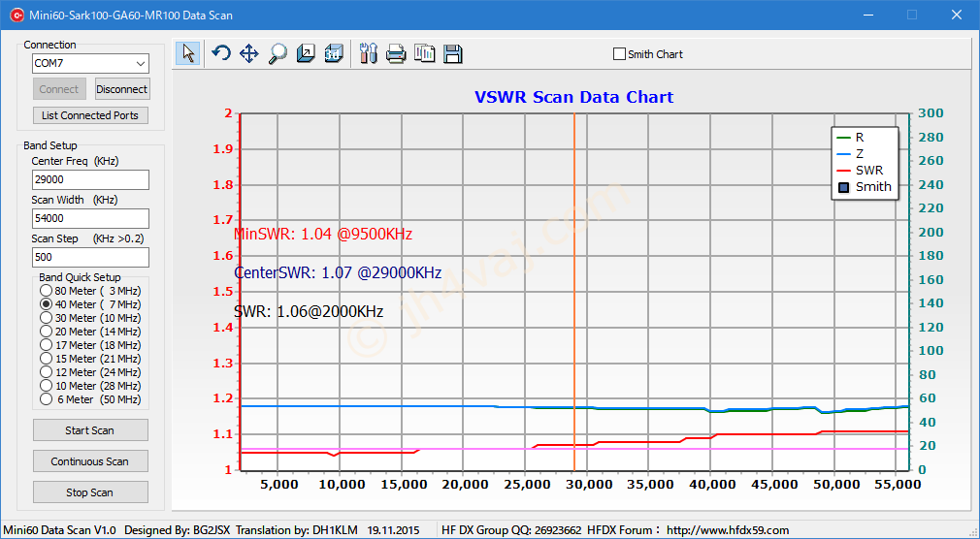This screenshot has height=539, width=980.
Task: Click the 300 right-axis label
Action: 931,113
